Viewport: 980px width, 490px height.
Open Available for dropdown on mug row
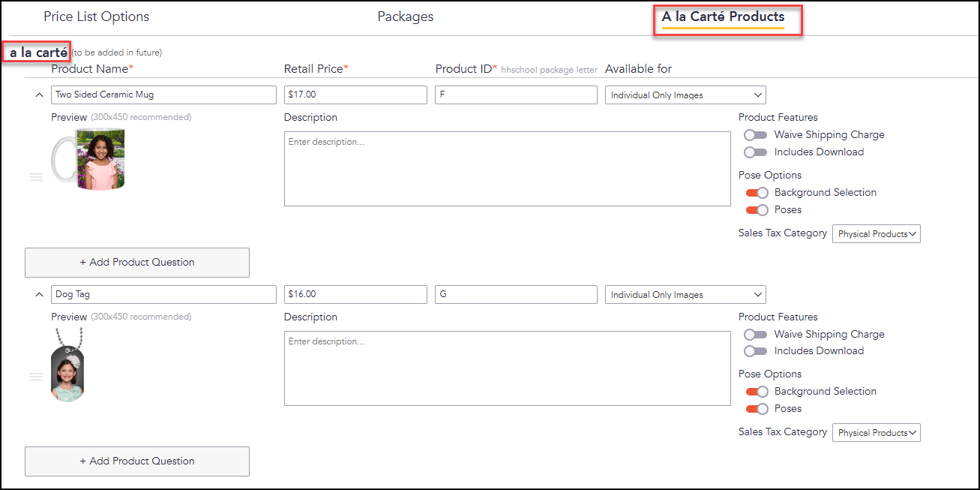pos(685,95)
